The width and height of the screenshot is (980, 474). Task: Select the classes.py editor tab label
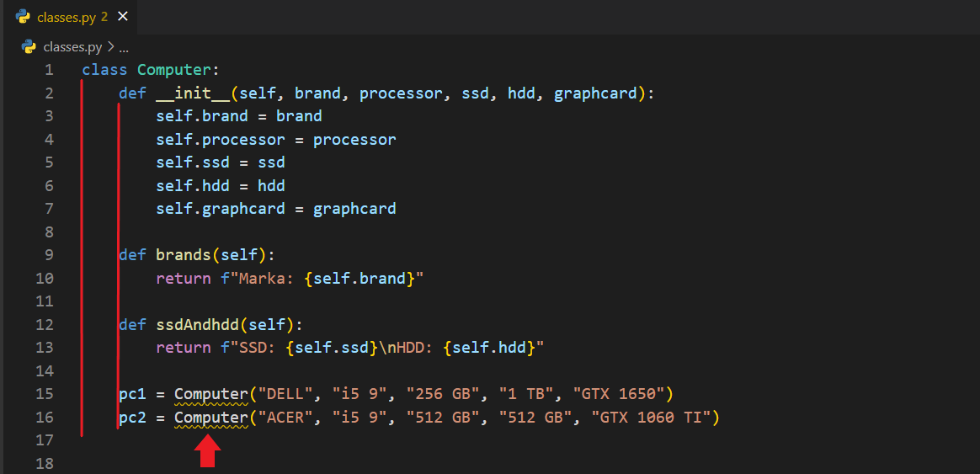pyautogui.click(x=66, y=17)
